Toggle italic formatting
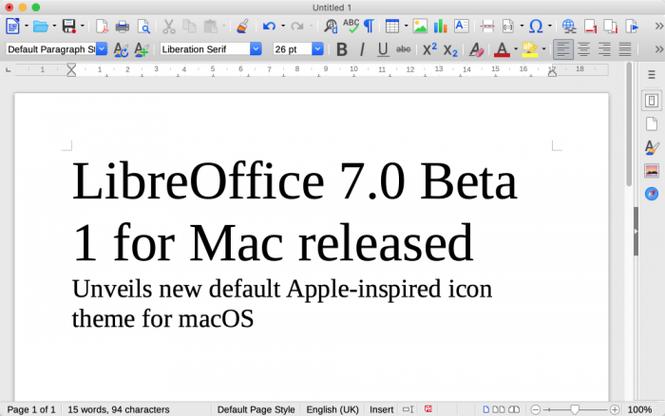This screenshot has height=416, width=665. point(362,50)
